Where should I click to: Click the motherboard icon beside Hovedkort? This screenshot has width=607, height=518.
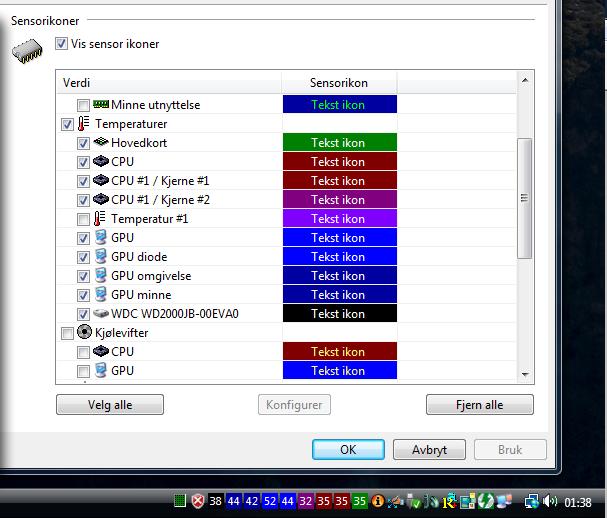pyautogui.click(x=101, y=142)
